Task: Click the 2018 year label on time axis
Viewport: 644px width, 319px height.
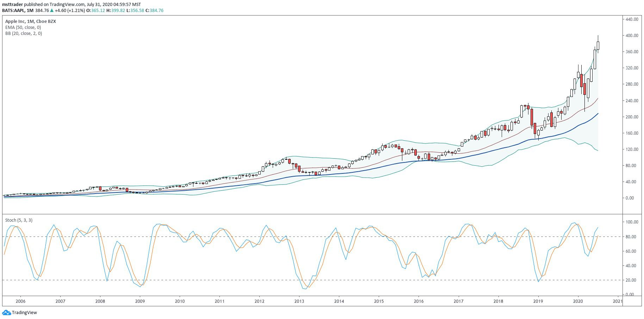Action: 498,301
